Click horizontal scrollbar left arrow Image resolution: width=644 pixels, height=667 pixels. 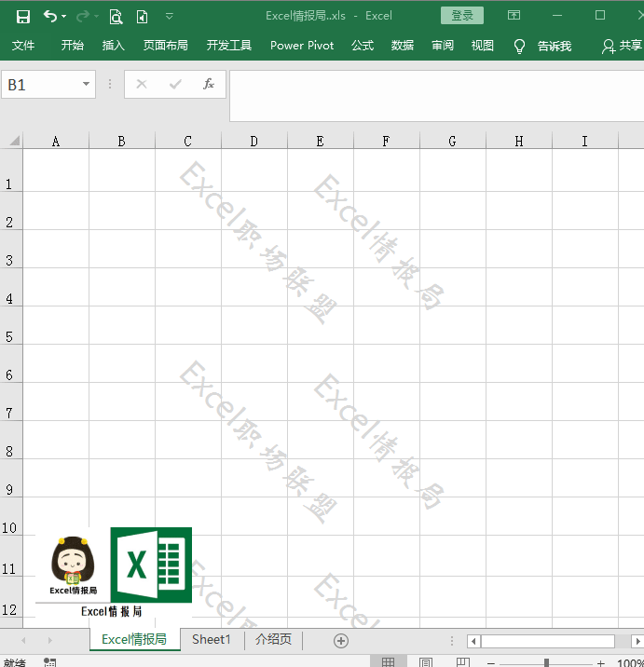(x=473, y=641)
